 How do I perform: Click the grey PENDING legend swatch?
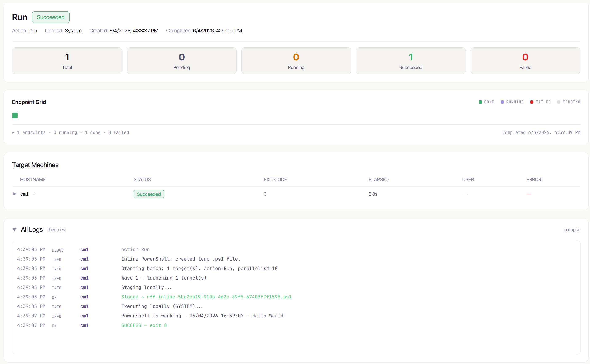tap(559, 102)
